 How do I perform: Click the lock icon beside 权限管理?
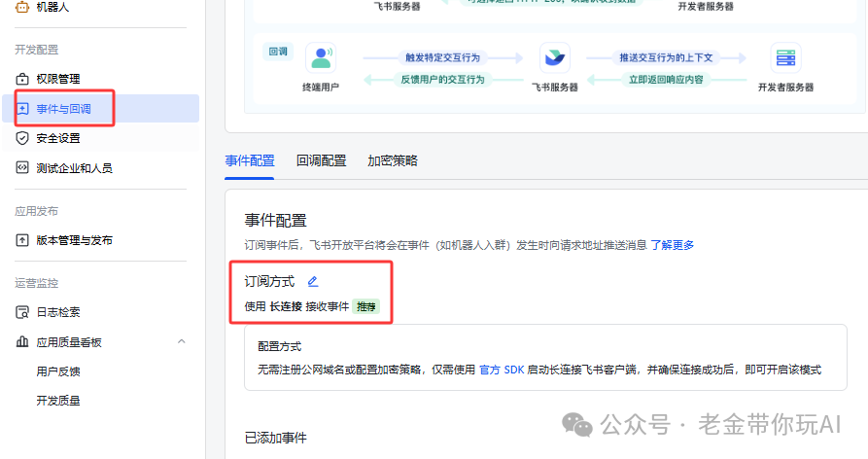pyautogui.click(x=22, y=79)
